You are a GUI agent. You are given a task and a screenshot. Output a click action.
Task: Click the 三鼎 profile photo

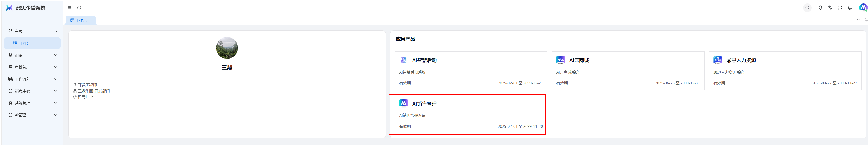(227, 48)
